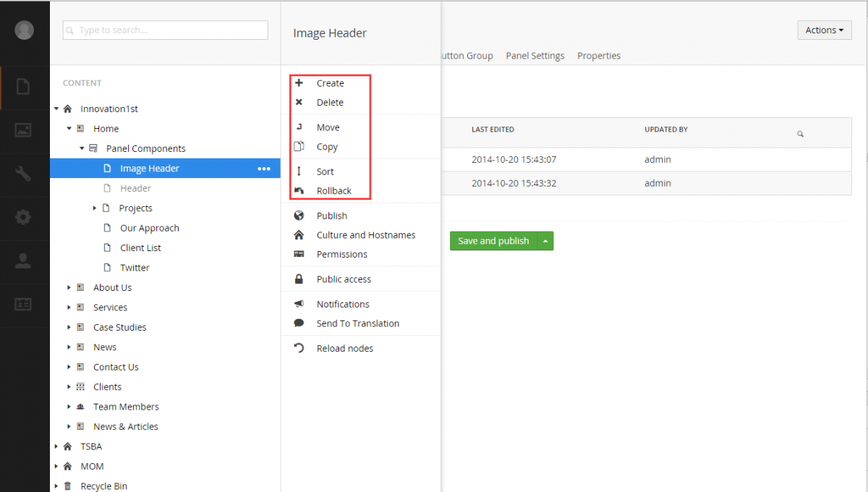This screenshot has height=492, width=868.
Task: Open the Settings wrench icon in sidebar
Action: (23, 174)
